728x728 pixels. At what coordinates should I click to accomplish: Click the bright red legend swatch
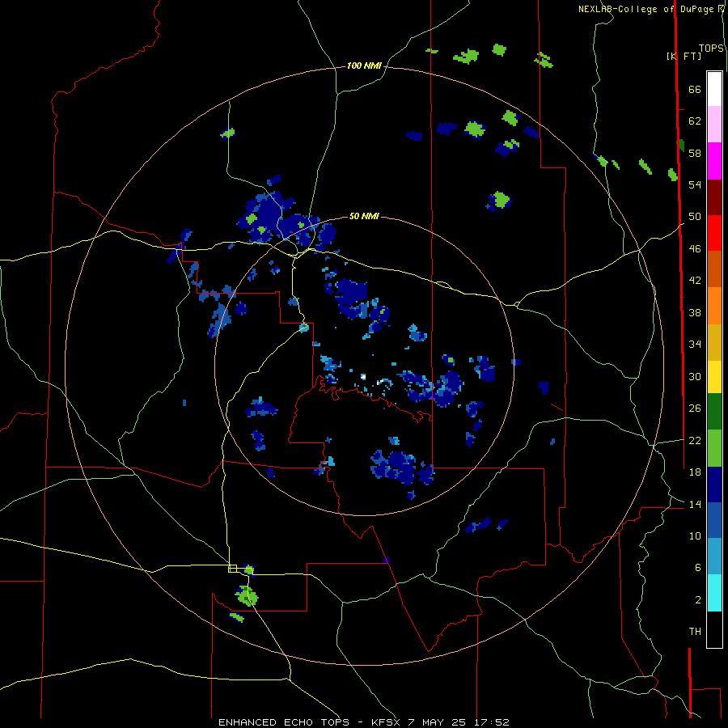[x=714, y=233]
